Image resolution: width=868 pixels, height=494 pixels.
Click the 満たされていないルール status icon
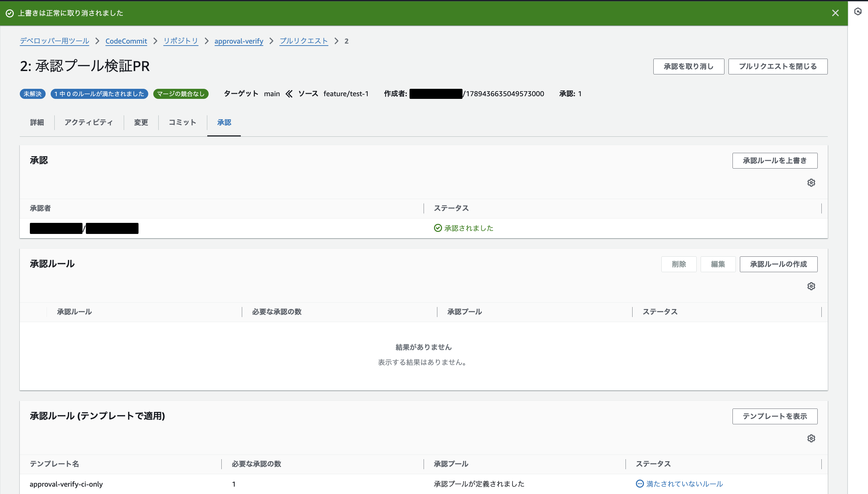(640, 484)
